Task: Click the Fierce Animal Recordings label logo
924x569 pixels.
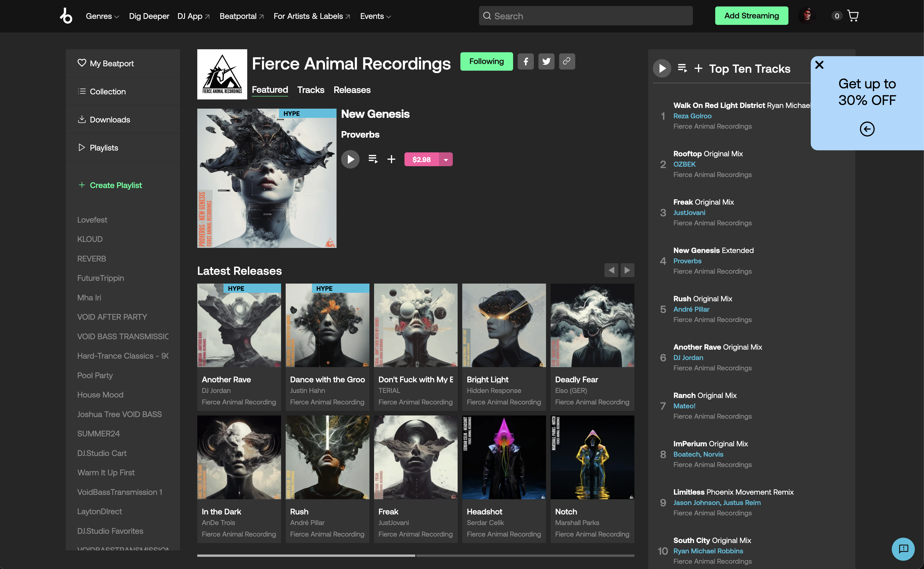Action: click(x=222, y=74)
